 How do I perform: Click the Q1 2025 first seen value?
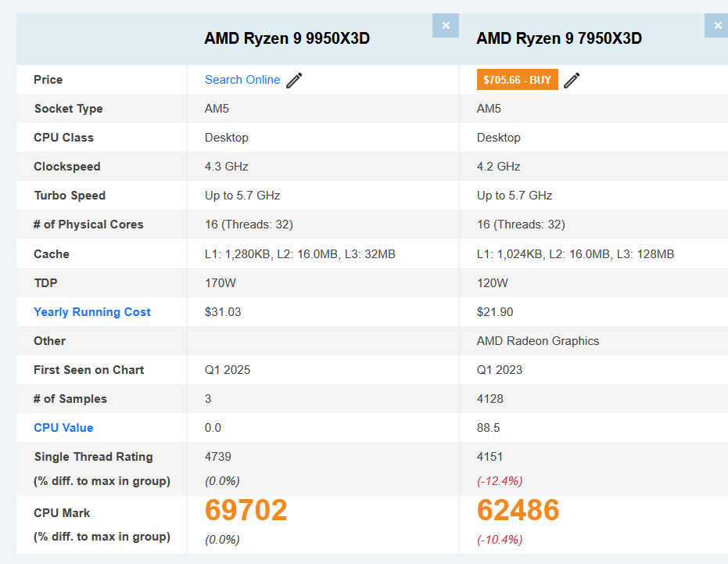(228, 370)
